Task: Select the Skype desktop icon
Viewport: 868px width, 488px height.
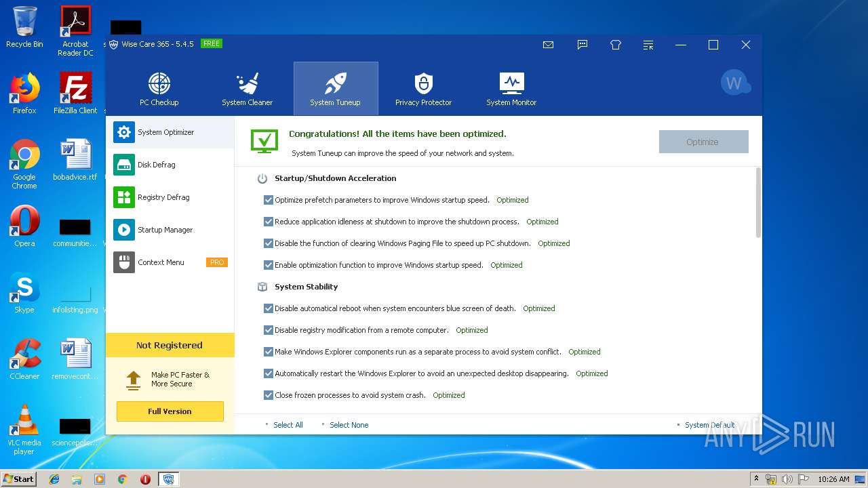Action: pos(24,293)
